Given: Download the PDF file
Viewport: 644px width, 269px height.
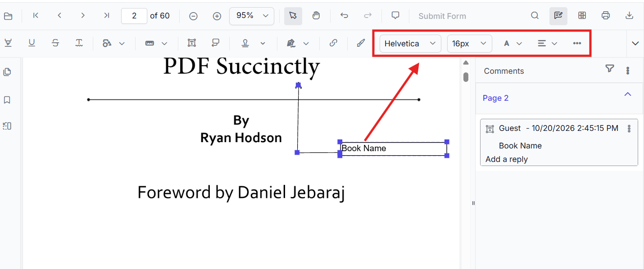Looking at the screenshot, I should tap(630, 16).
